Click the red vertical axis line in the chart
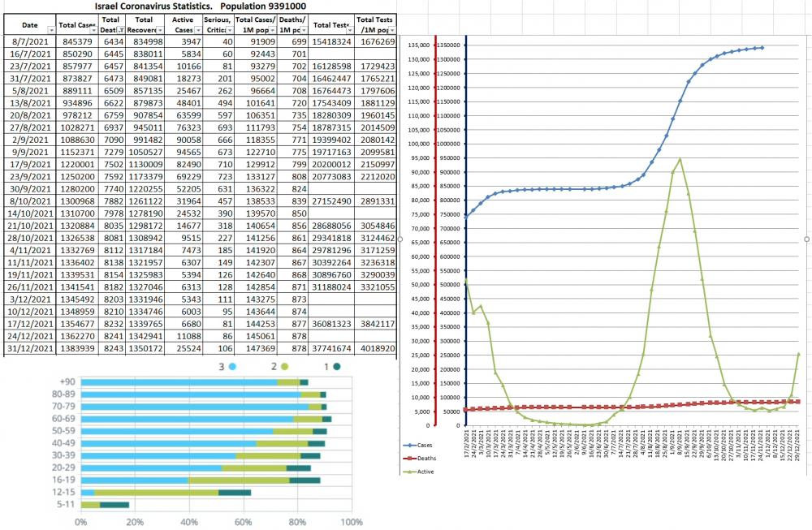The image size is (812, 530). 435,231
